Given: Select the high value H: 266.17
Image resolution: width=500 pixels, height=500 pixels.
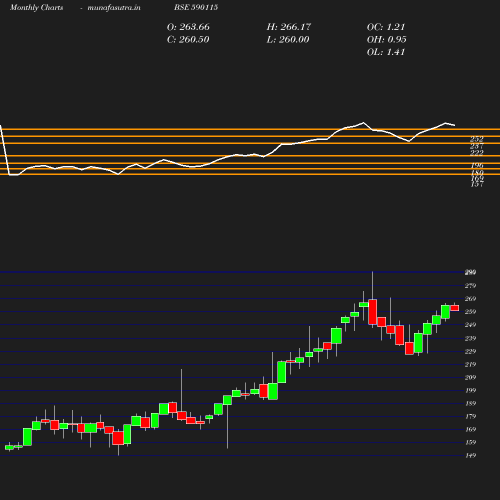Looking at the screenshot, I should pyautogui.click(x=289, y=27).
